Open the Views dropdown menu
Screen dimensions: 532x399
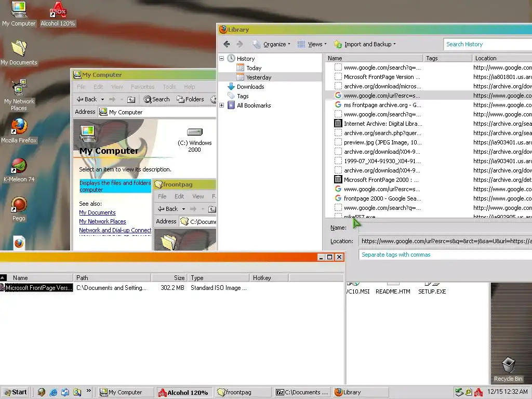[312, 44]
